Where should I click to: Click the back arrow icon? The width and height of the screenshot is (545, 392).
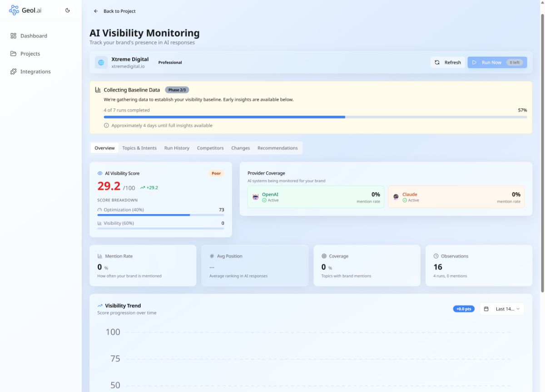coord(96,11)
